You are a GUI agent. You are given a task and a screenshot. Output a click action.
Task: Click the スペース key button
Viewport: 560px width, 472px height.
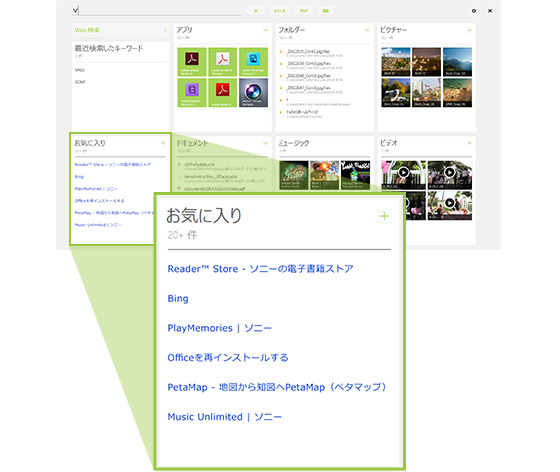tap(279, 11)
